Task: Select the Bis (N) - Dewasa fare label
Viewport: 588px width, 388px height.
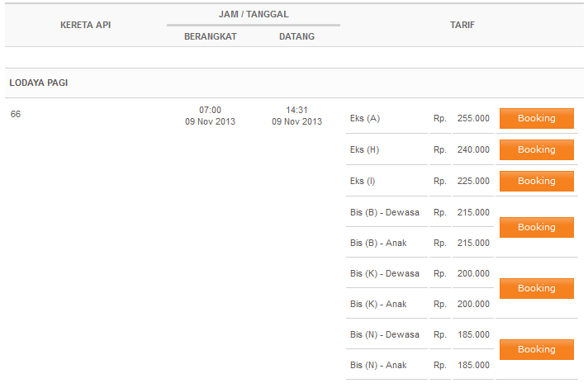Action: (385, 334)
